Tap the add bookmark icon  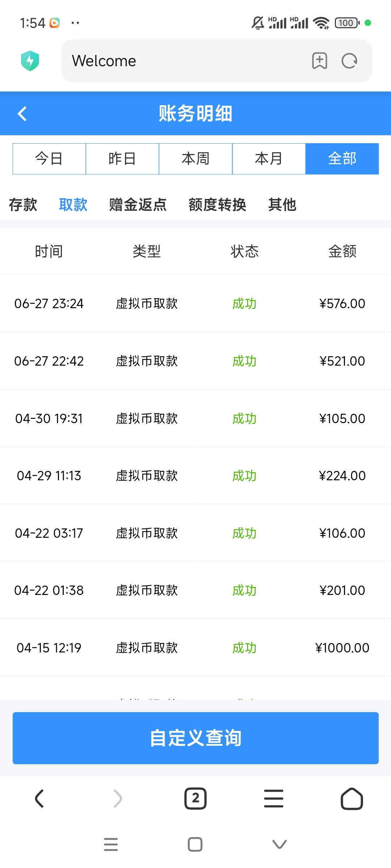pyautogui.click(x=319, y=61)
